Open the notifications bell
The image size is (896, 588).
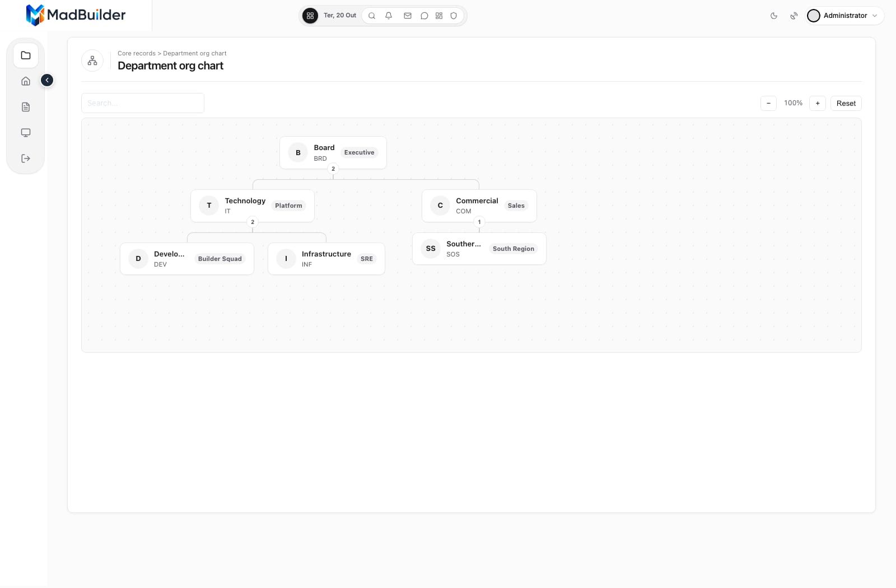point(389,16)
